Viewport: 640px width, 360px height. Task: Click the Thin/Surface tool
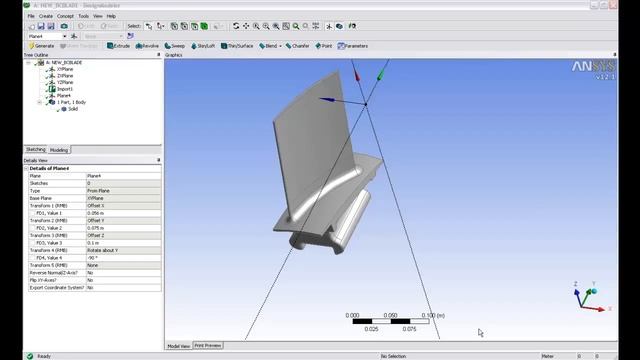click(237, 46)
